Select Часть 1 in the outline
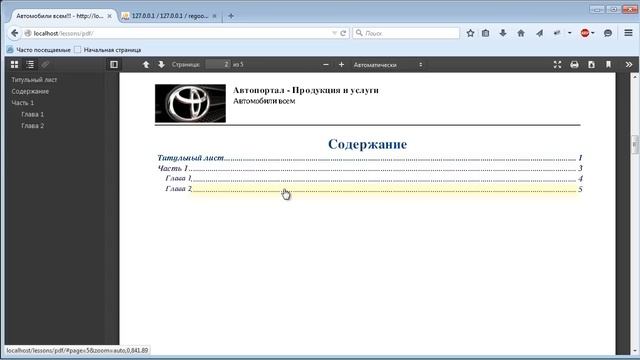 (x=23, y=103)
